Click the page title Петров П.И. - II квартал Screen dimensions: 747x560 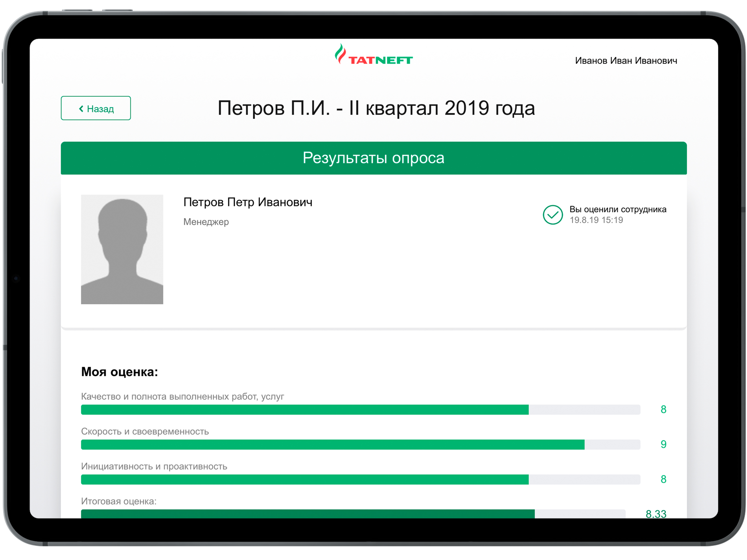pos(376,108)
